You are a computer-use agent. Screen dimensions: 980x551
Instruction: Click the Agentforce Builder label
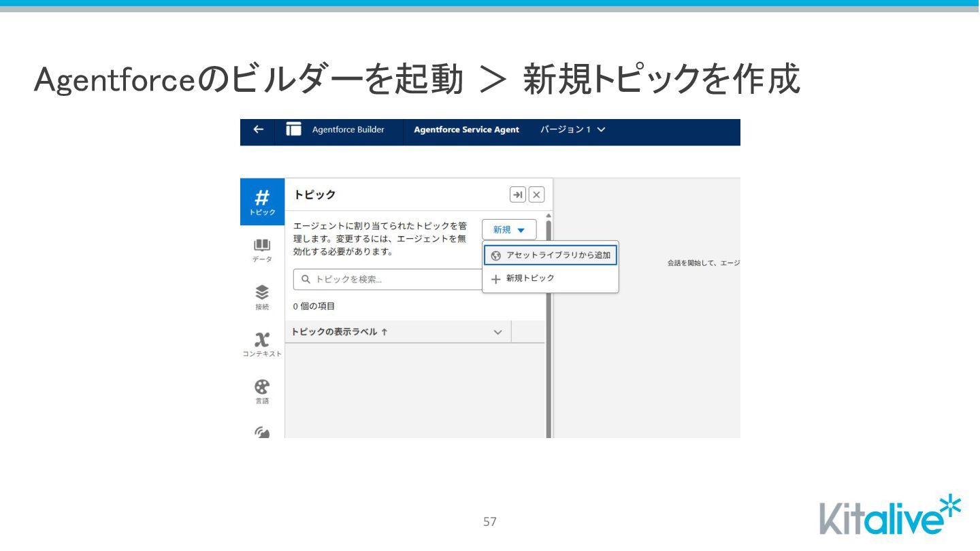348,130
